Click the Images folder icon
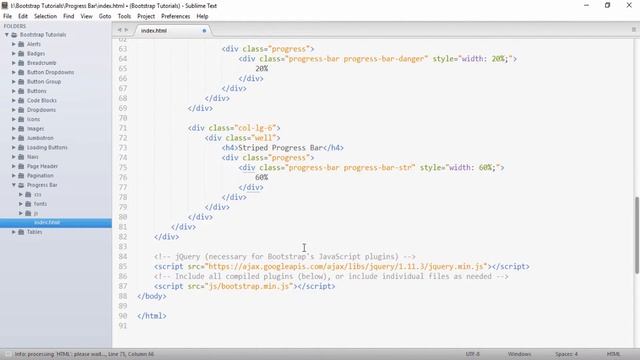Viewport: 640px width, 360px height. (21, 129)
